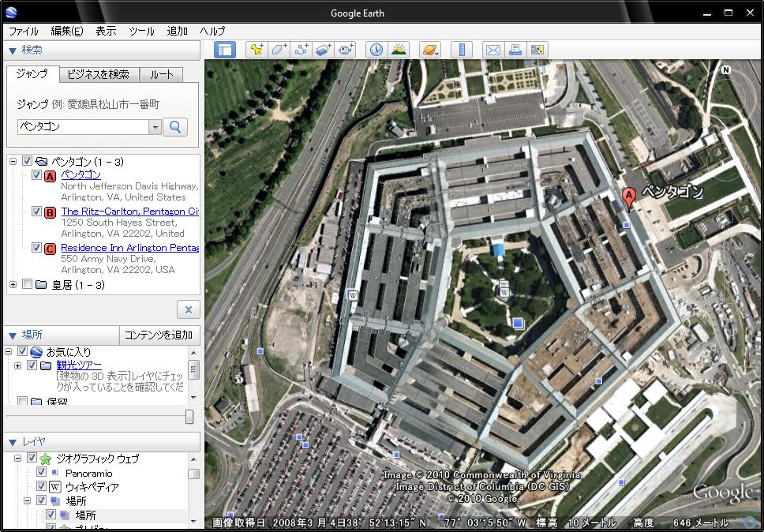Viewport: 764px width, 532px height.
Task: Open the ruler measuring tool
Action: point(462,50)
